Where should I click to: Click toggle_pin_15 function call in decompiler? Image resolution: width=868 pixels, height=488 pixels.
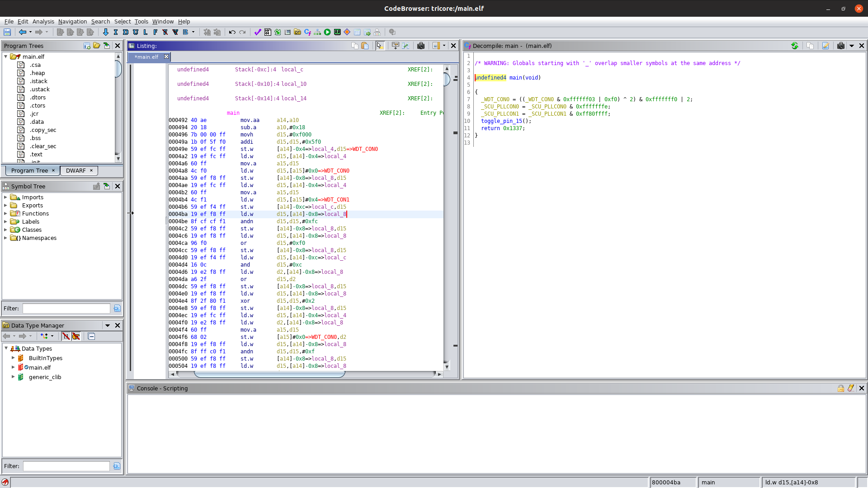pos(503,121)
